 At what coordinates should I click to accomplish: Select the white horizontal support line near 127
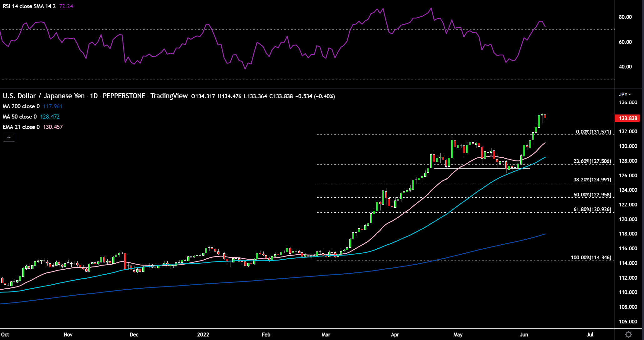pyautogui.click(x=482, y=168)
